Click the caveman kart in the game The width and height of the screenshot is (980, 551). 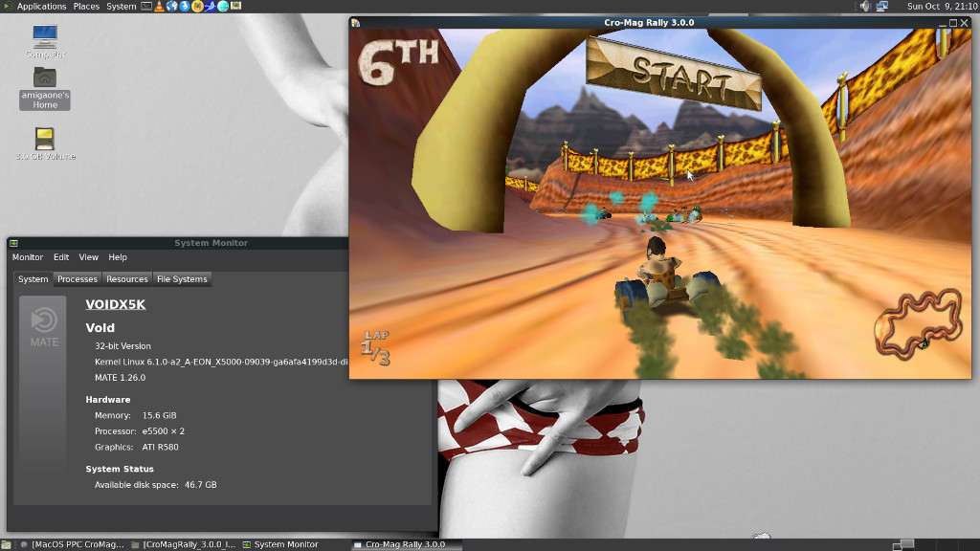(666, 278)
